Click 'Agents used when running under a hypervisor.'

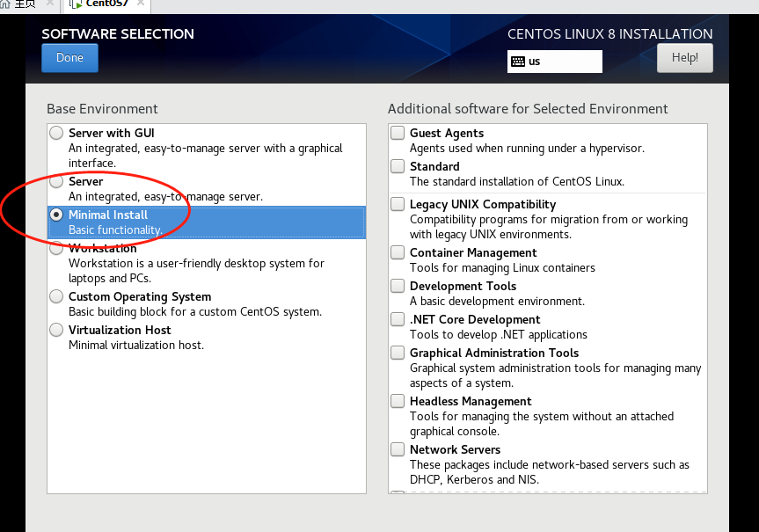click(527, 148)
